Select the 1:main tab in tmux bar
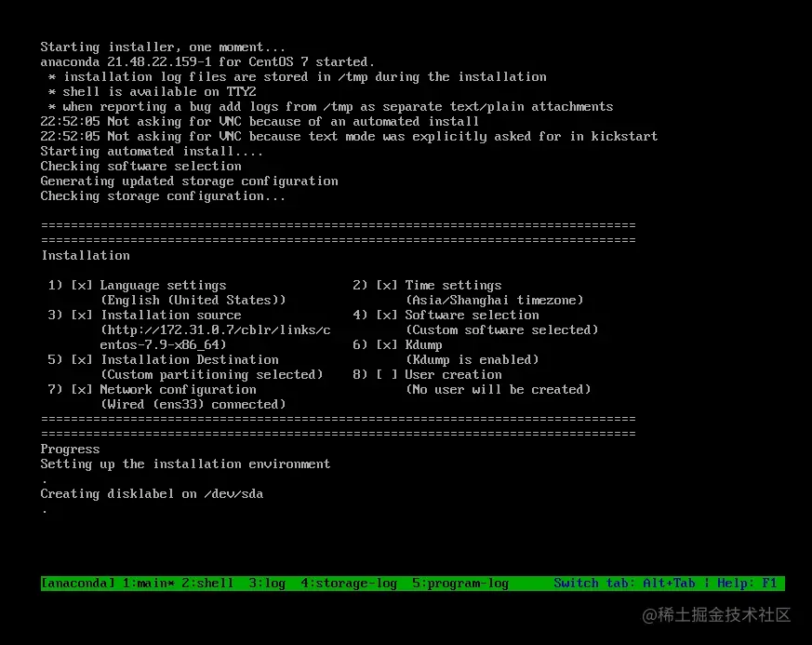Image resolution: width=812 pixels, height=645 pixels. (149, 583)
